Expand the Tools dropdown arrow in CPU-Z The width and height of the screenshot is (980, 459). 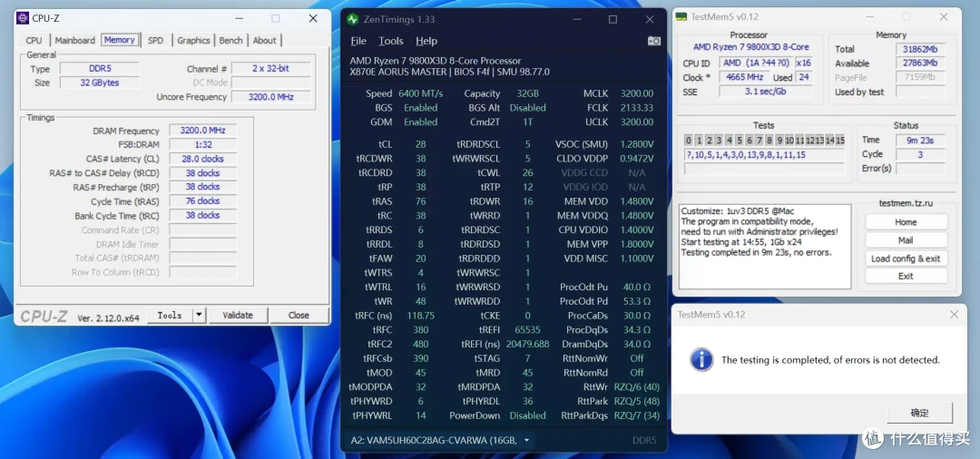199,316
